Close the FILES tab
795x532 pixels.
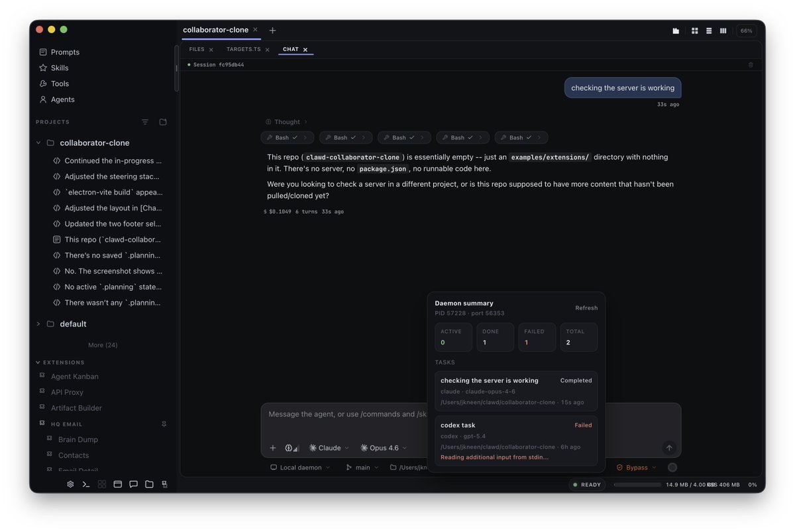[211, 50]
